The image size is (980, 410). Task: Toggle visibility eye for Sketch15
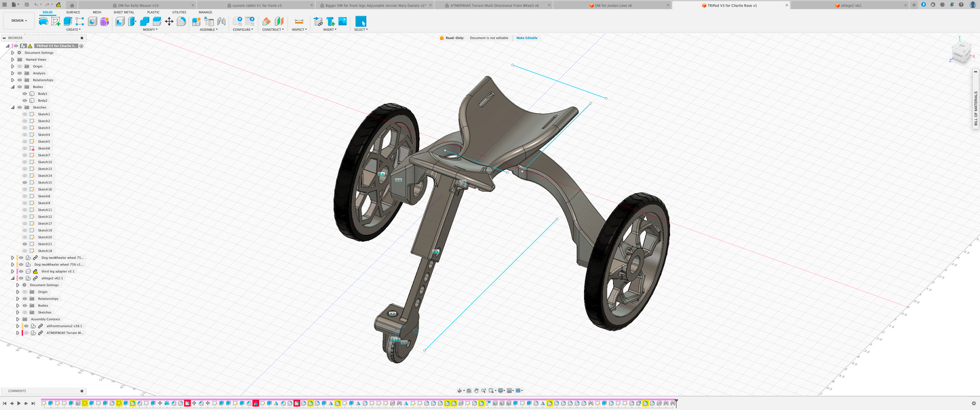point(25,182)
